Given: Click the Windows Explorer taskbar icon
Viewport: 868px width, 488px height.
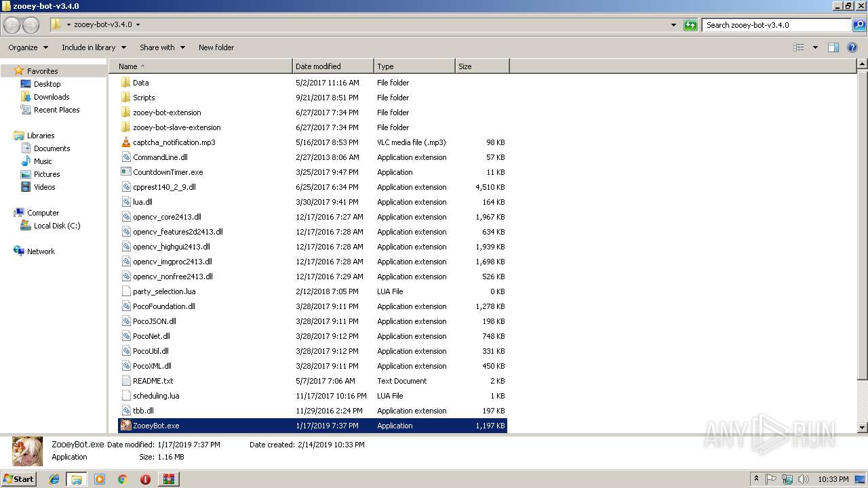Looking at the screenshot, I should pos(77,479).
